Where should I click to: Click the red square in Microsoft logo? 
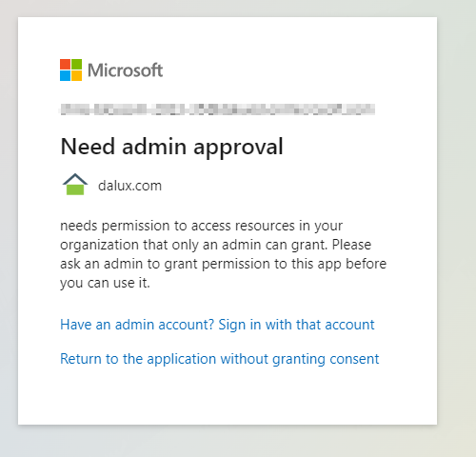(65, 64)
